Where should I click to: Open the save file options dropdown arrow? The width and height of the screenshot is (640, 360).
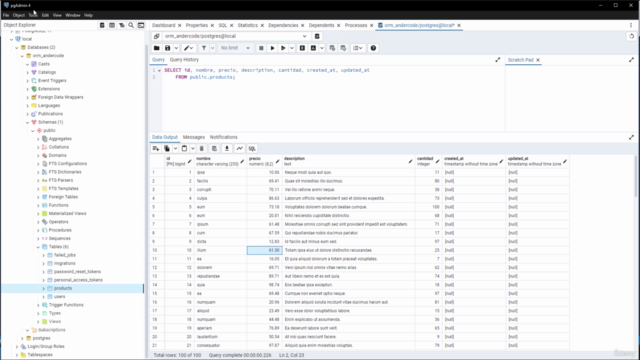(176, 48)
